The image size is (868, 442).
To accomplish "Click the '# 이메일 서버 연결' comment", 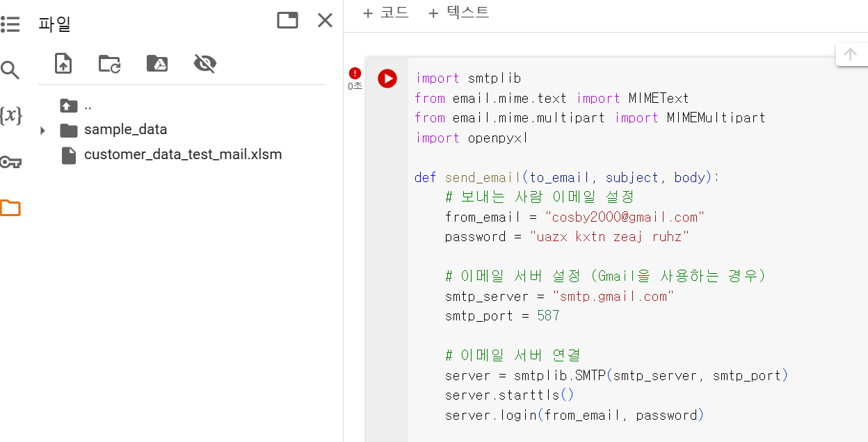I will tap(513, 356).
